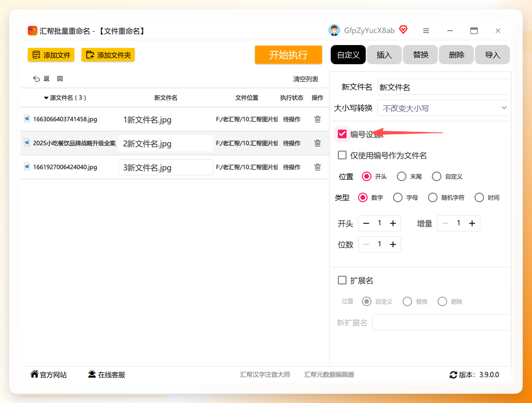
Task: Open the 官方网站 link
Action: click(53, 375)
